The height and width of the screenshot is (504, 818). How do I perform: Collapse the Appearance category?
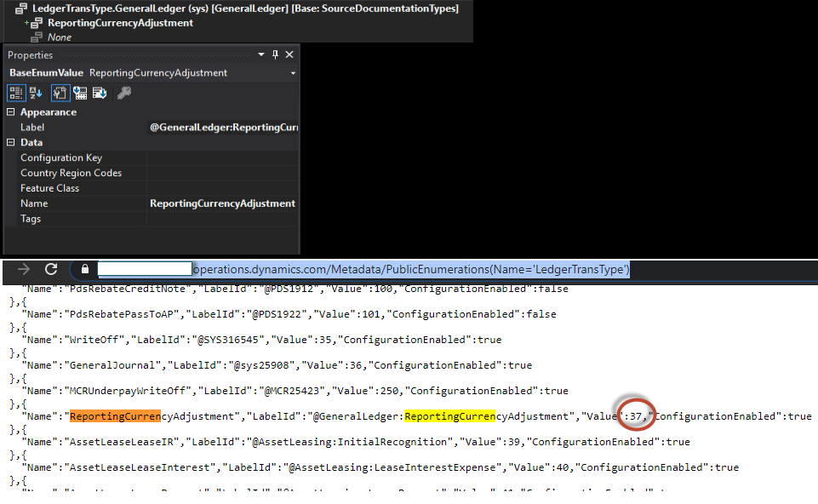coord(10,112)
